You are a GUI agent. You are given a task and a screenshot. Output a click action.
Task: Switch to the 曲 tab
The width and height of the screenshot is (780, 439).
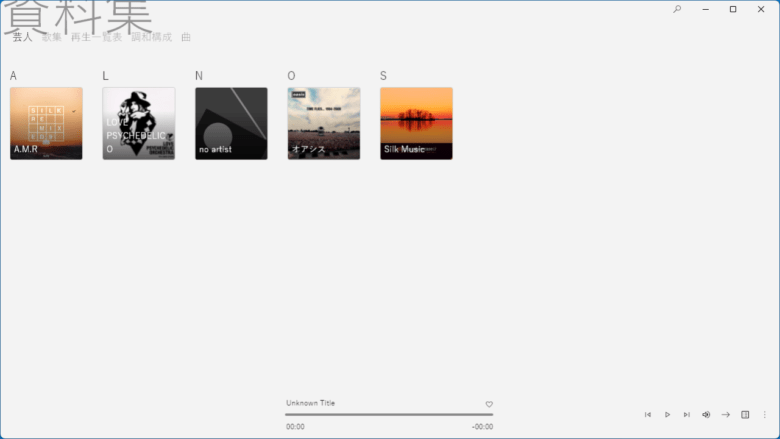point(186,37)
